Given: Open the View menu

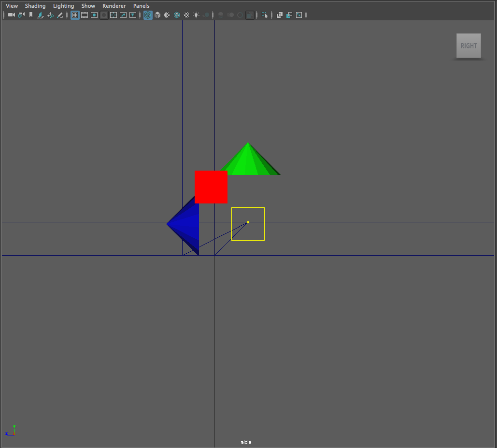Looking at the screenshot, I should 12,6.
